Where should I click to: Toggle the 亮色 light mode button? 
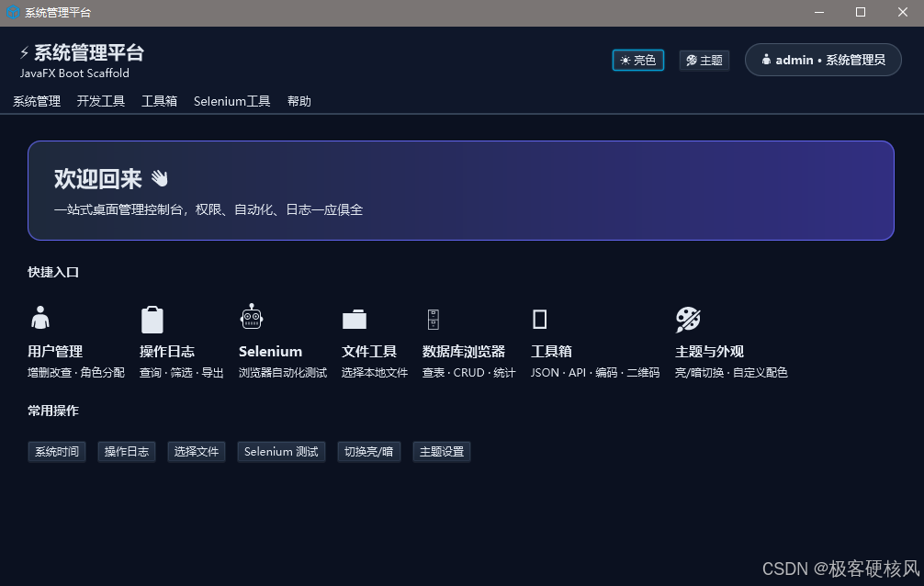[x=637, y=60]
